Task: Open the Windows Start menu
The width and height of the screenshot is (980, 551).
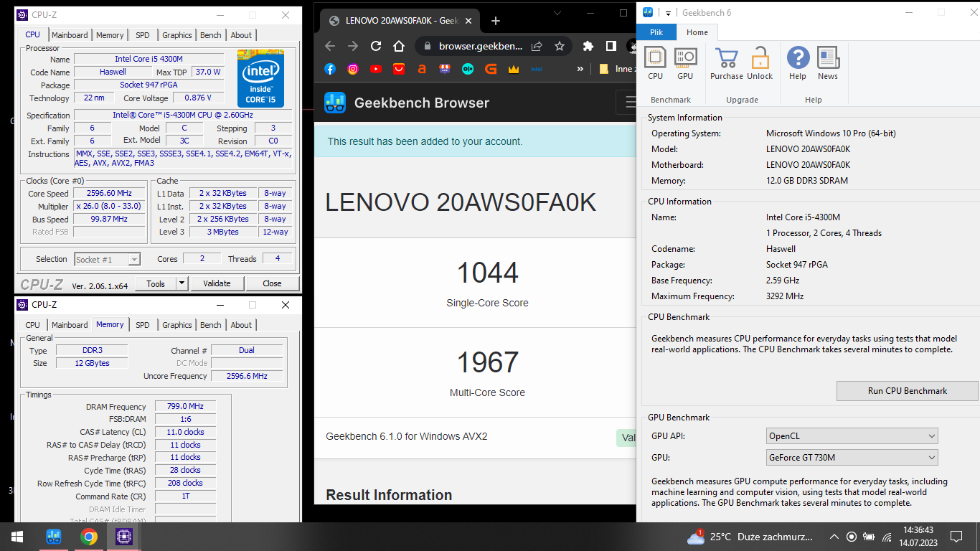Action: click(x=17, y=537)
